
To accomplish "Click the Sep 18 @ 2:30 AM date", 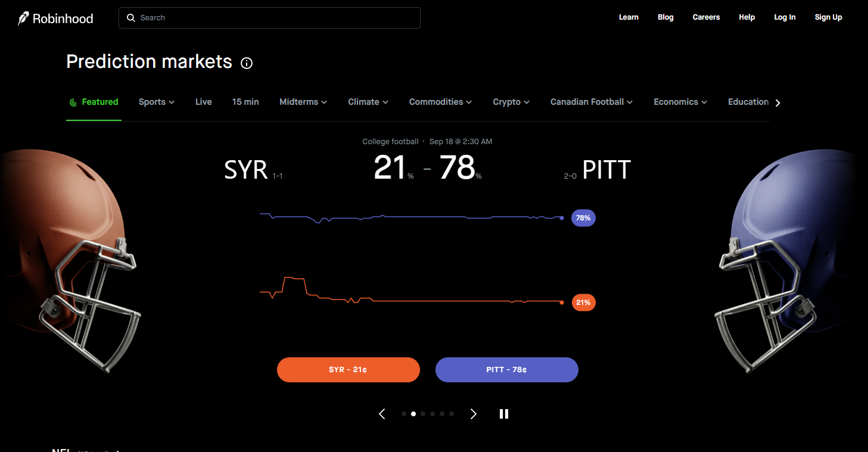I will pyautogui.click(x=461, y=142).
